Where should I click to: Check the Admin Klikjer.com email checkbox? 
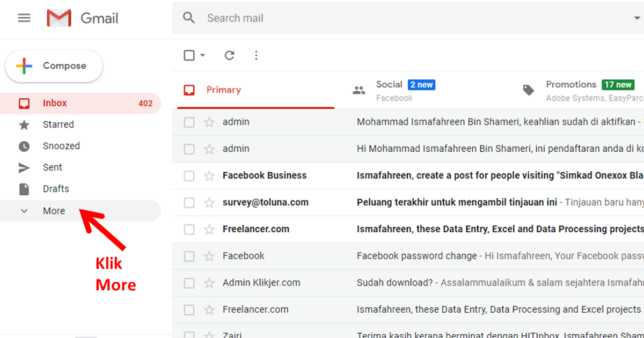coord(189,283)
